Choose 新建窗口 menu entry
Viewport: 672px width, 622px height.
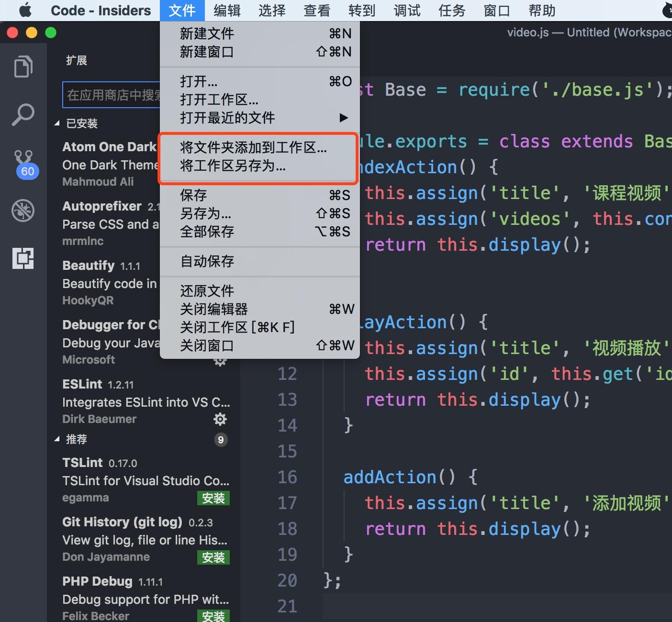tap(260, 52)
